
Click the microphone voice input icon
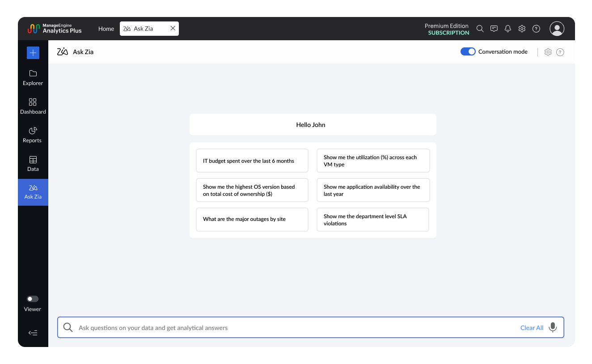[553, 327]
